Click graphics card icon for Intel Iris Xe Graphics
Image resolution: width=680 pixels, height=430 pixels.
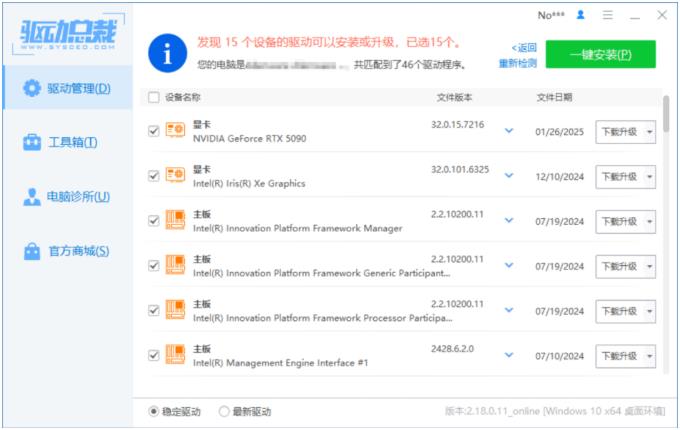[x=175, y=175]
